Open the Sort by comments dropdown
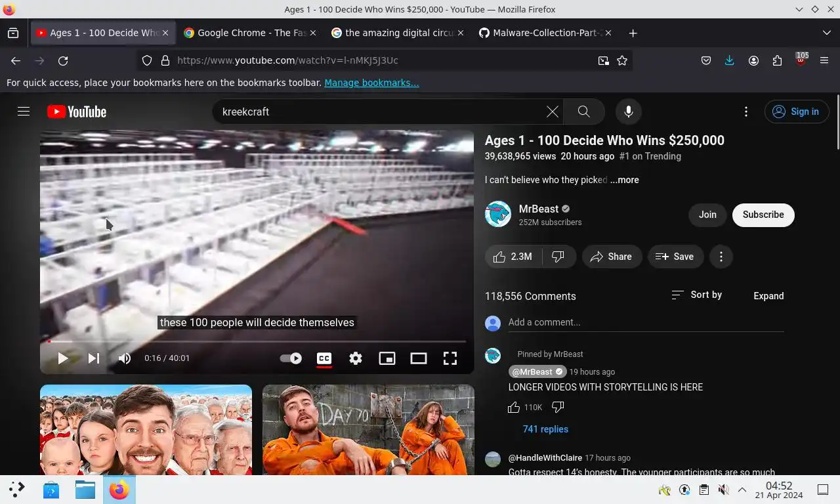840x504 pixels. click(x=696, y=295)
